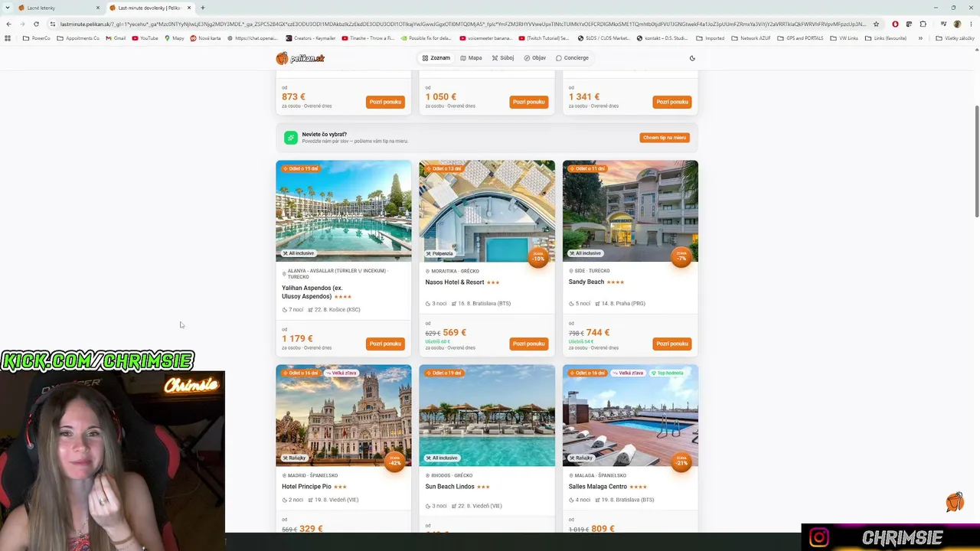The image size is (980, 551).
Task: Click 'Odlet o 19 dní' badge on Yalihan Aspendos
Action: [x=301, y=168]
